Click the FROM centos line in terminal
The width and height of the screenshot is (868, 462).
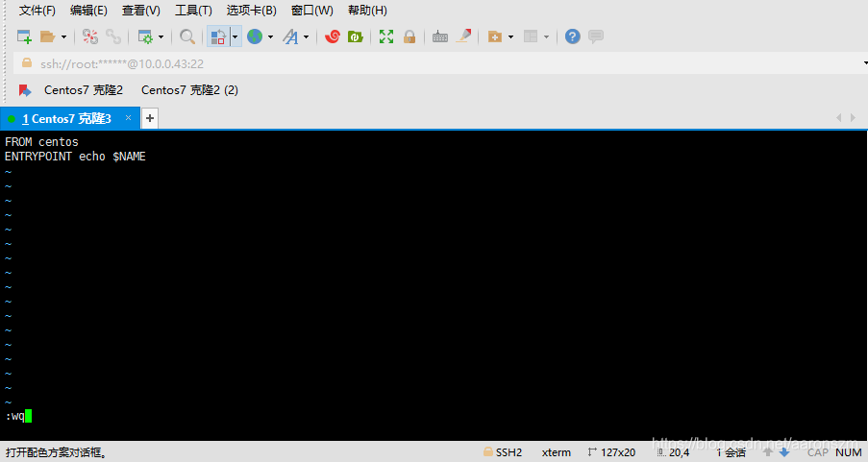[41, 142]
